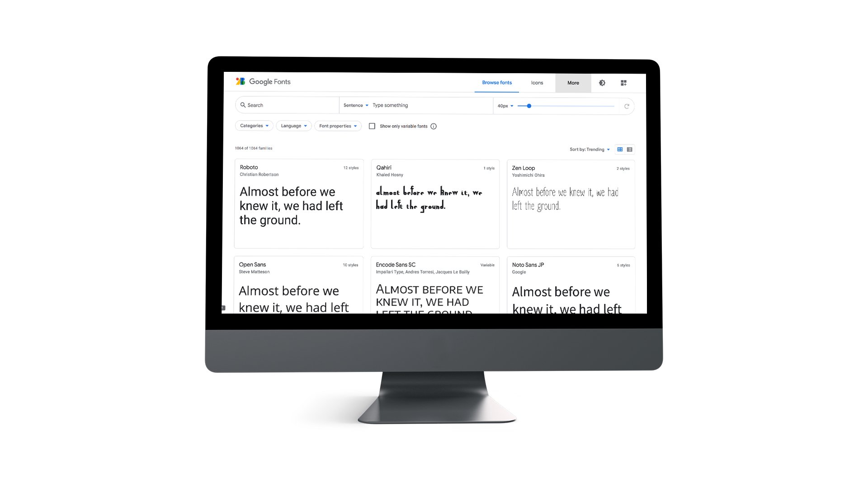The width and height of the screenshot is (868, 488).
Task: Click the variable fonts info icon
Action: (435, 126)
